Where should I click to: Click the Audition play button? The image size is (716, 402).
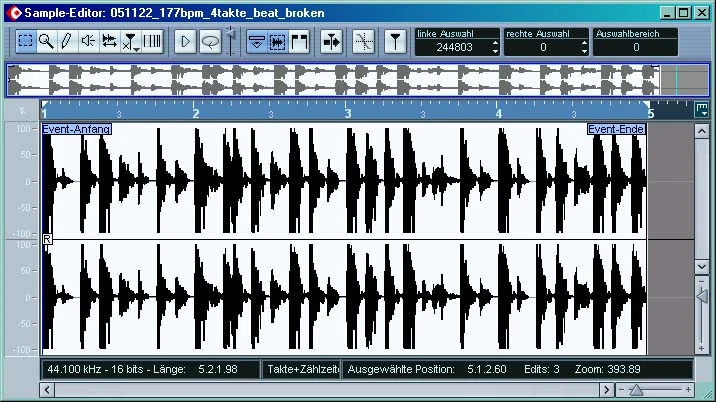pyautogui.click(x=185, y=41)
